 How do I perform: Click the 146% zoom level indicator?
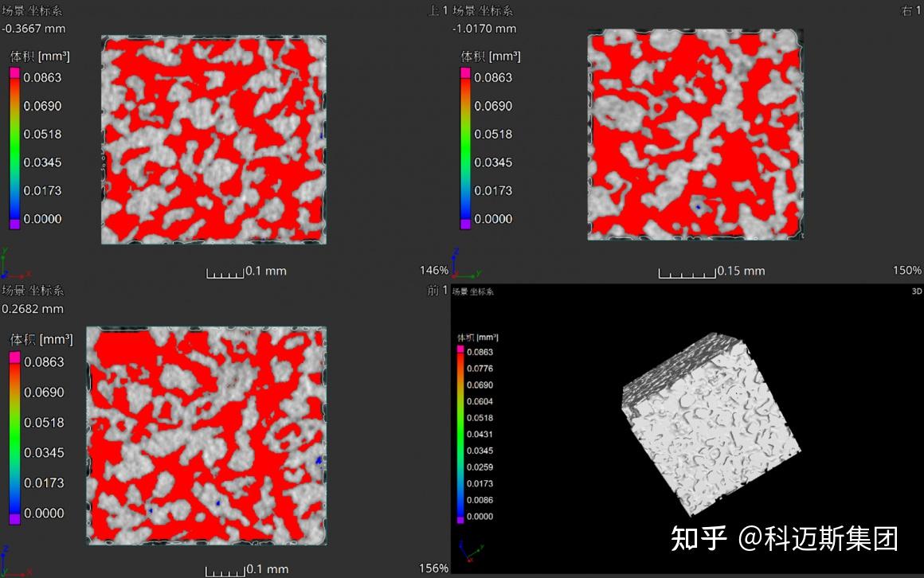433,271
